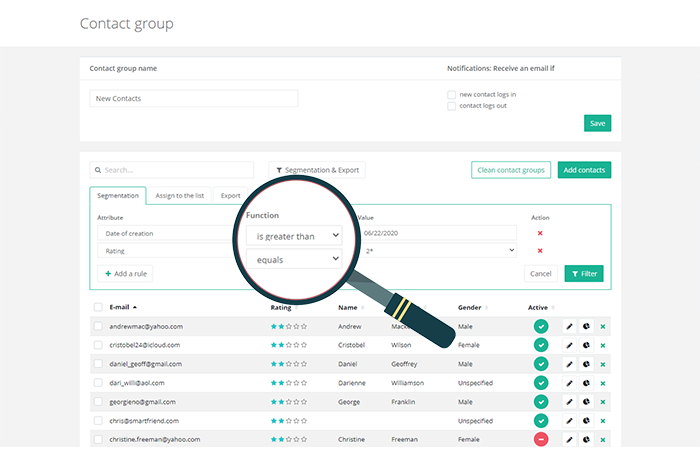This screenshot has width=700, height=467.
Task: Open pie chart icon for cristobel24@icloud.com
Action: pyautogui.click(x=586, y=345)
